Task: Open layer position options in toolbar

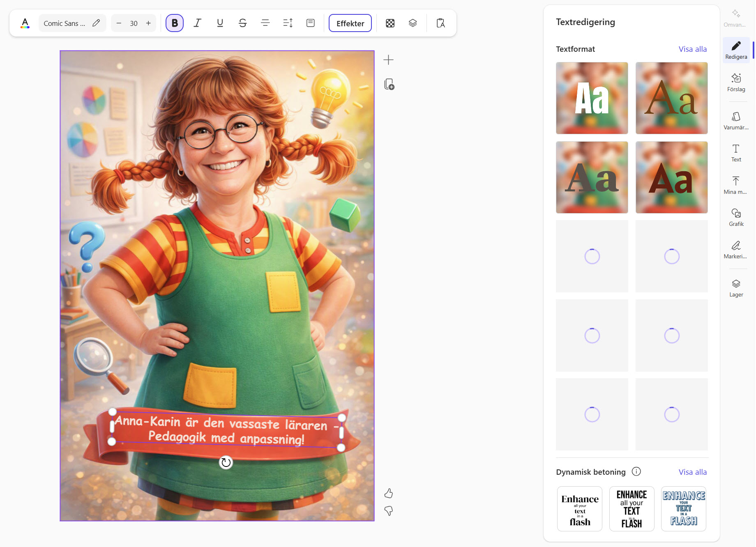Action: pos(413,23)
